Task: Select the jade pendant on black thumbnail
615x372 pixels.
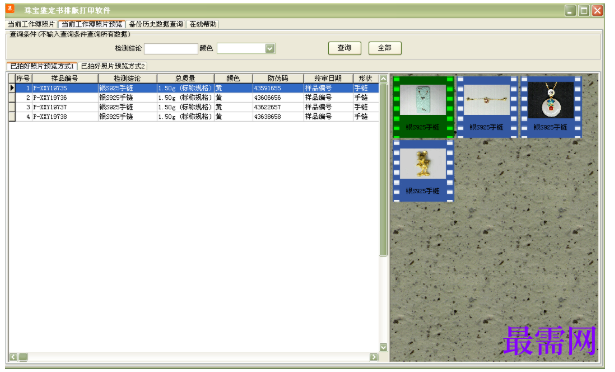Action: pos(551,106)
